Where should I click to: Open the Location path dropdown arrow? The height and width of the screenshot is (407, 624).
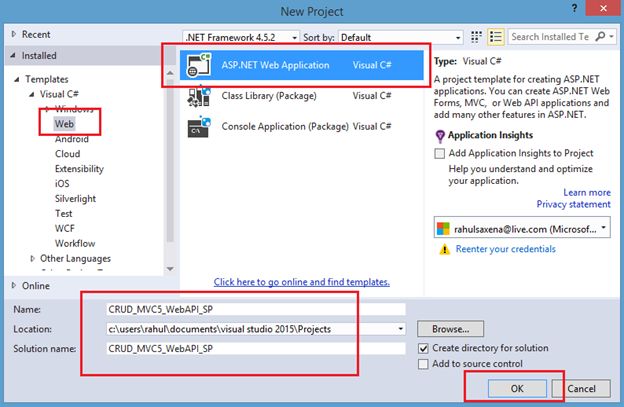click(x=400, y=329)
